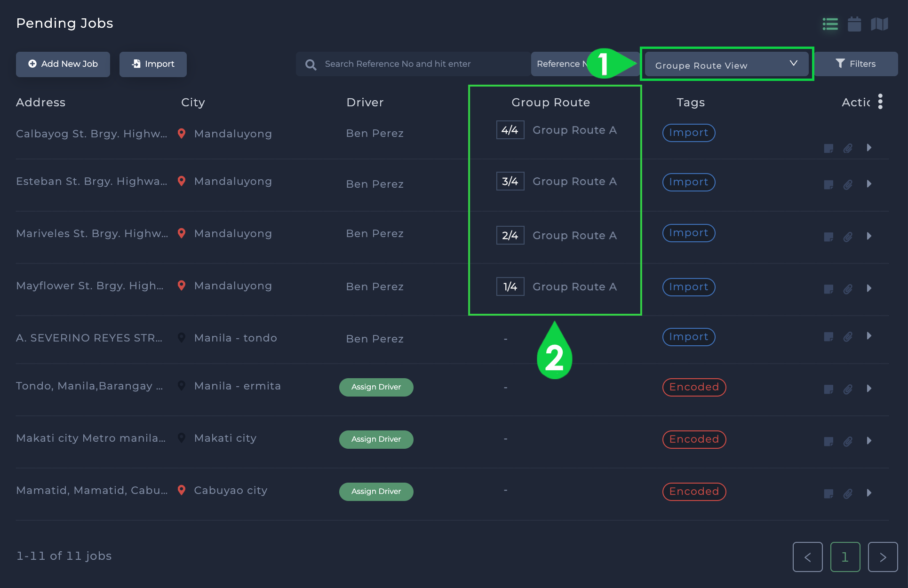The width and height of the screenshot is (908, 588).
Task: Open note icon for Tondo, Manila job
Action: click(x=829, y=389)
